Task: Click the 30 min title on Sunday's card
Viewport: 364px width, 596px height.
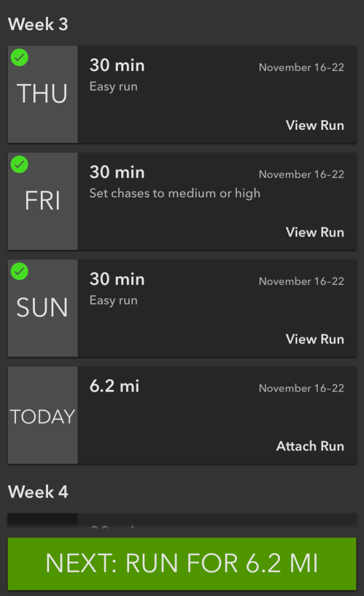Action: (x=117, y=279)
